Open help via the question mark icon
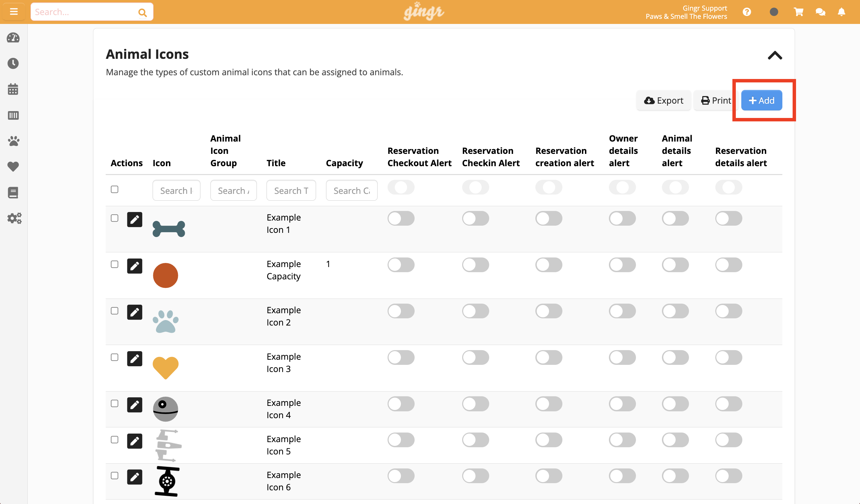Viewport: 860px width, 504px height. click(x=747, y=12)
